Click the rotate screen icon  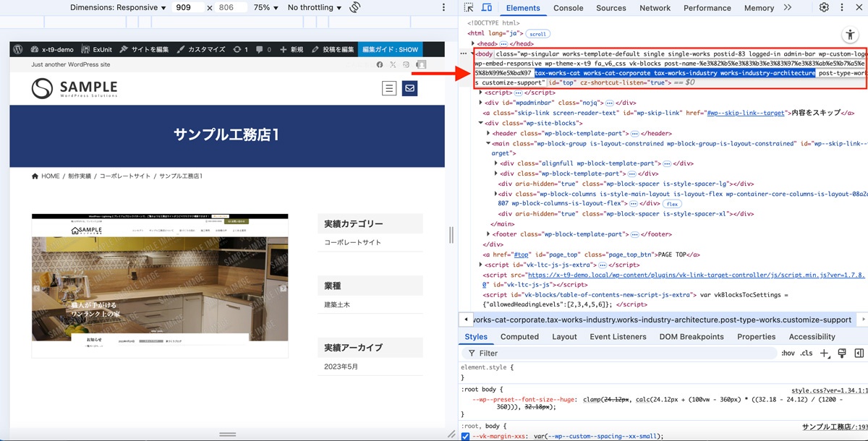click(x=355, y=7)
